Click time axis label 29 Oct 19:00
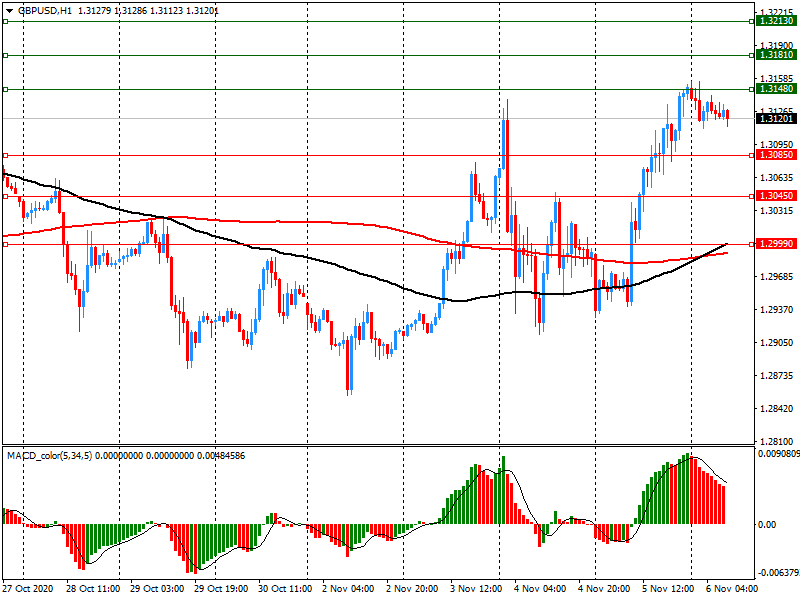Screen dimensions: 800x600 pos(221,589)
